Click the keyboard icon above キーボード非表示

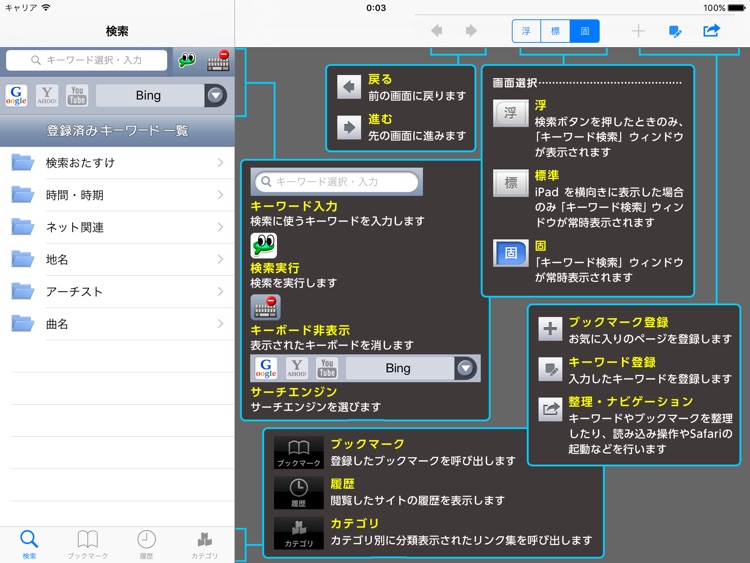point(265,308)
